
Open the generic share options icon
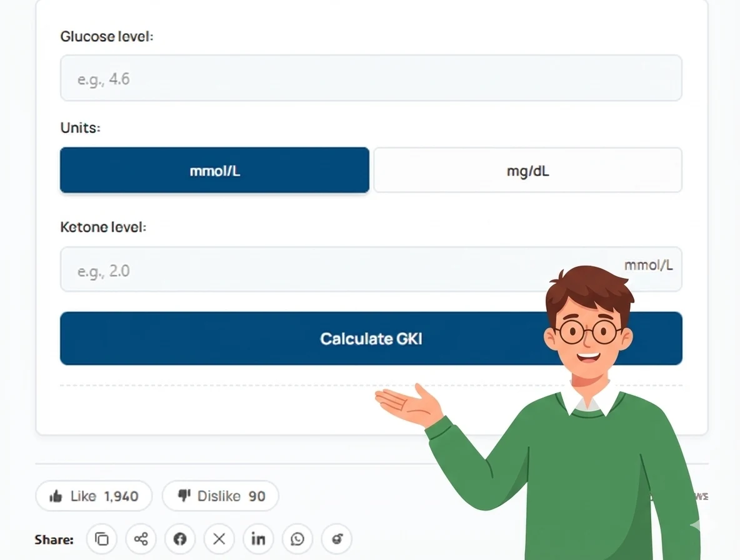(x=141, y=539)
